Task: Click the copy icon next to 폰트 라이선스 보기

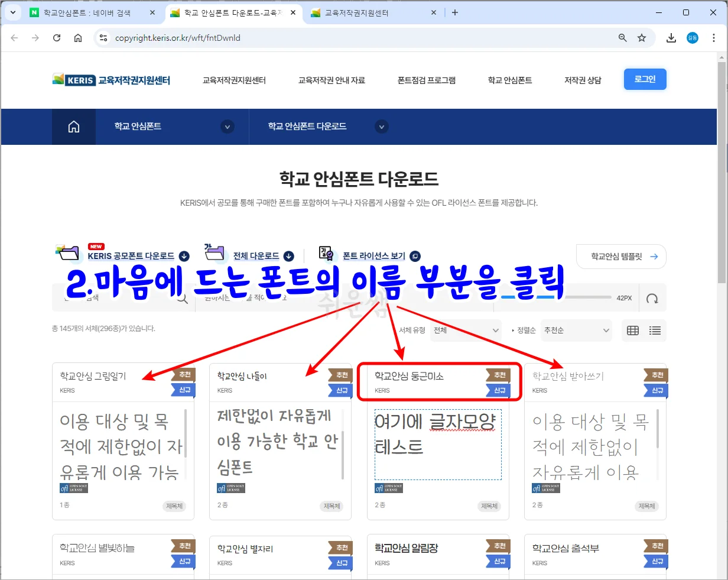Action: 414,256
